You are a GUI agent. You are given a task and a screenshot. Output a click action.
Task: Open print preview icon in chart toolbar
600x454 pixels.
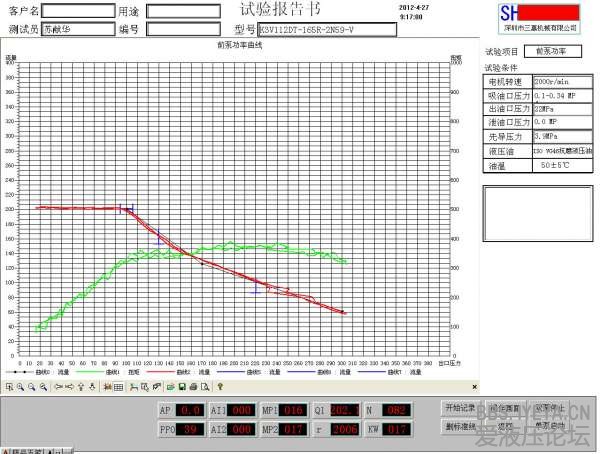pos(204,386)
